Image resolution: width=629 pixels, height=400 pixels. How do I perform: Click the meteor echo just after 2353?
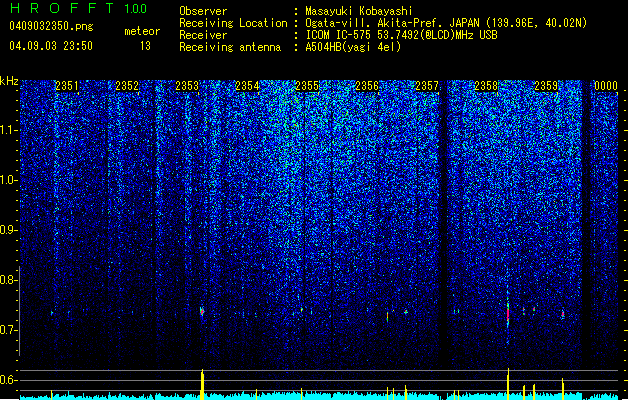click(x=202, y=311)
